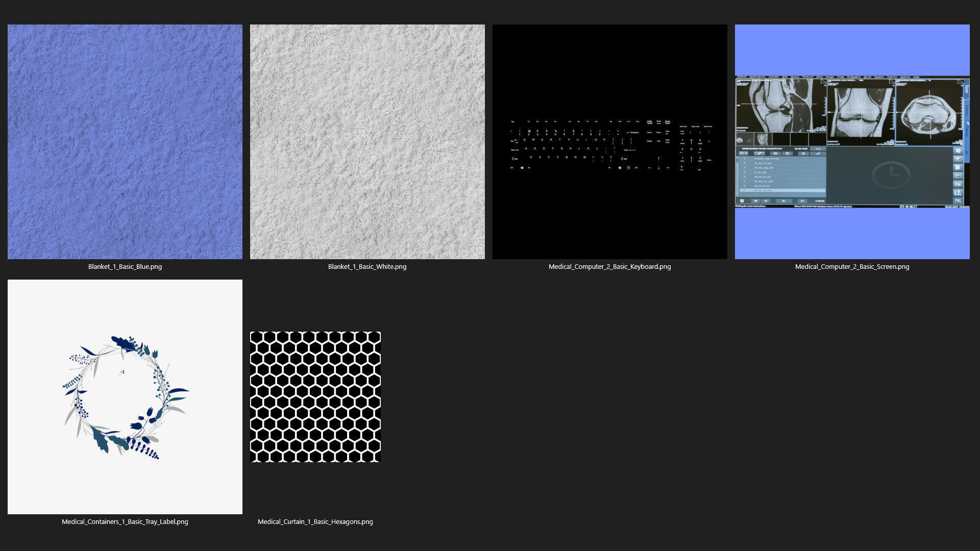Viewport: 980px width, 551px height.
Task: Click the X cancel icon in MRI screen
Action: tap(803, 154)
